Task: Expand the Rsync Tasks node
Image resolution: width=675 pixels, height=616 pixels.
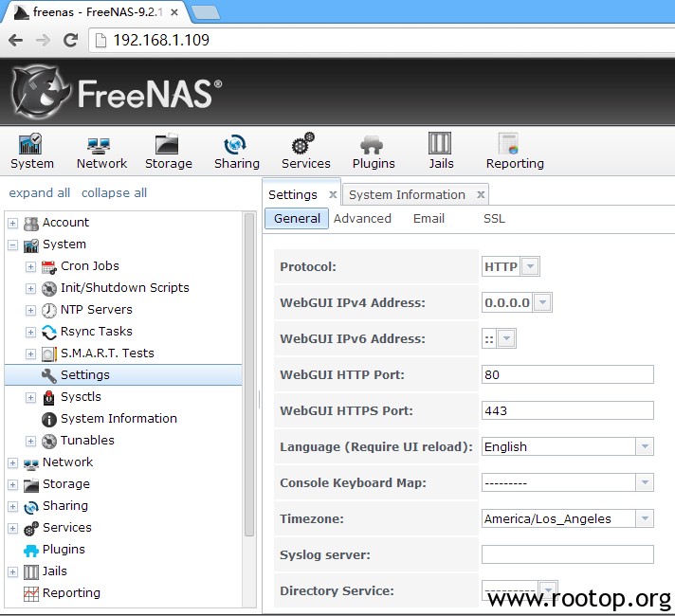Action: click(x=30, y=332)
